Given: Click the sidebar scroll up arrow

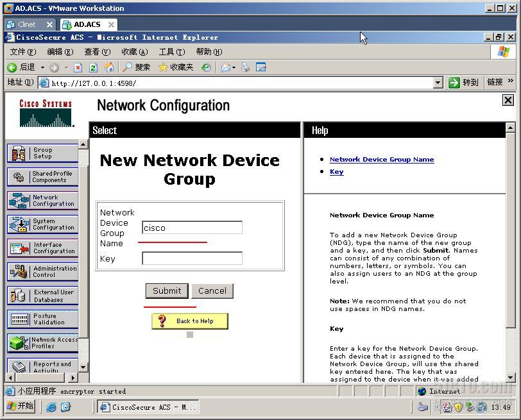Looking at the screenshot, I should pyautogui.click(x=83, y=144).
